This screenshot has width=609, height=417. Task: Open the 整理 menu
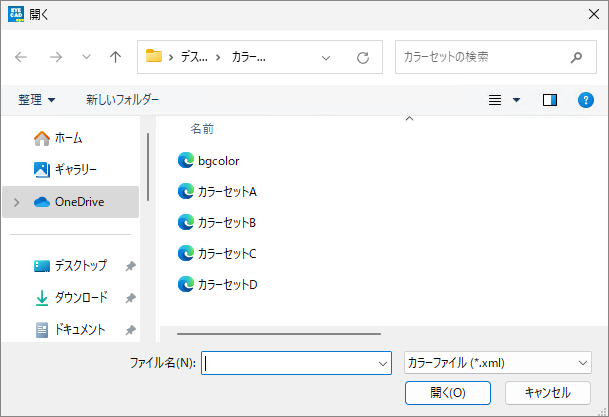(x=37, y=100)
